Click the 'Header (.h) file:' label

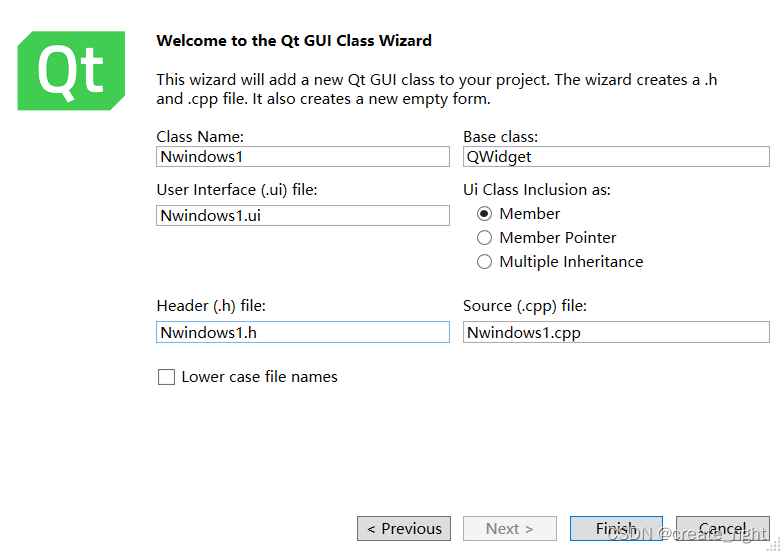211,306
